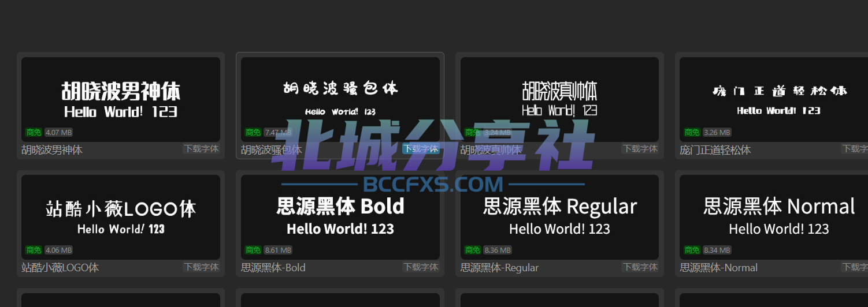
Task: Download the 胡晓波骚包体 font via 下载字体
Action: click(421, 149)
